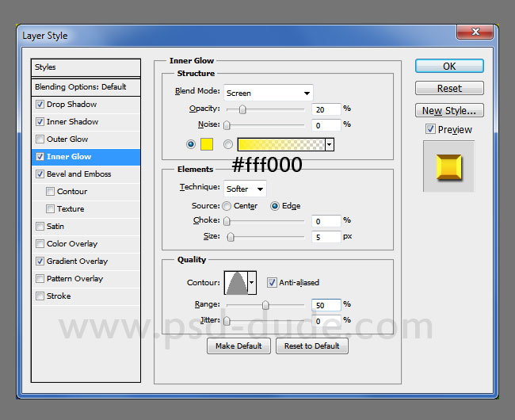This screenshot has height=420, width=515.
Task: Enable the Stroke checkbox
Action: coord(40,296)
